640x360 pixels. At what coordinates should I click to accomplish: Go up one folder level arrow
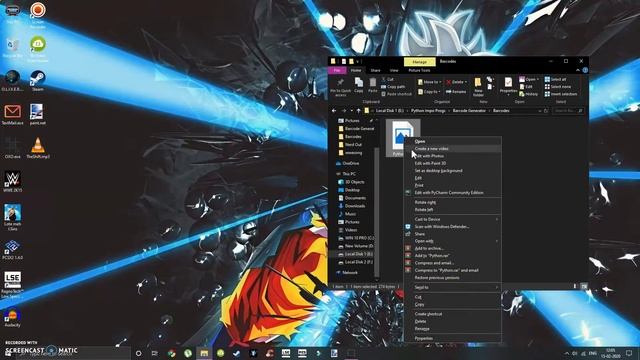click(358, 111)
